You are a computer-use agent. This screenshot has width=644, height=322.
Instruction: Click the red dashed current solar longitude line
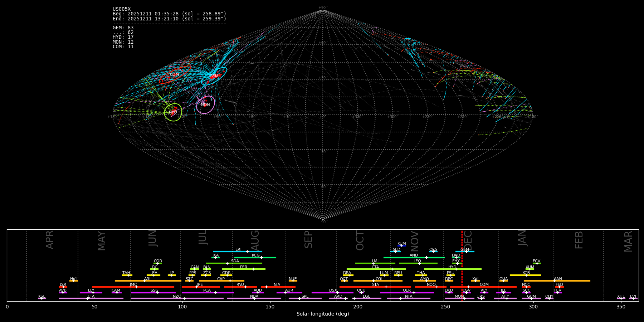tap(462, 265)
